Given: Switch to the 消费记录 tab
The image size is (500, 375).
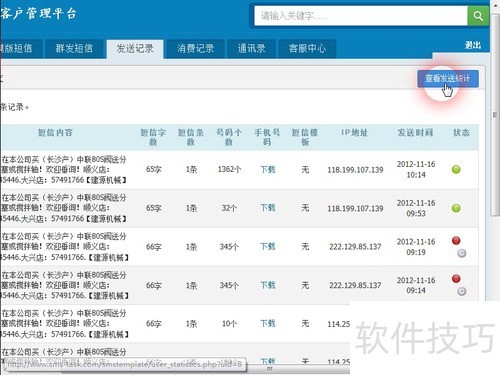Looking at the screenshot, I should [x=196, y=49].
